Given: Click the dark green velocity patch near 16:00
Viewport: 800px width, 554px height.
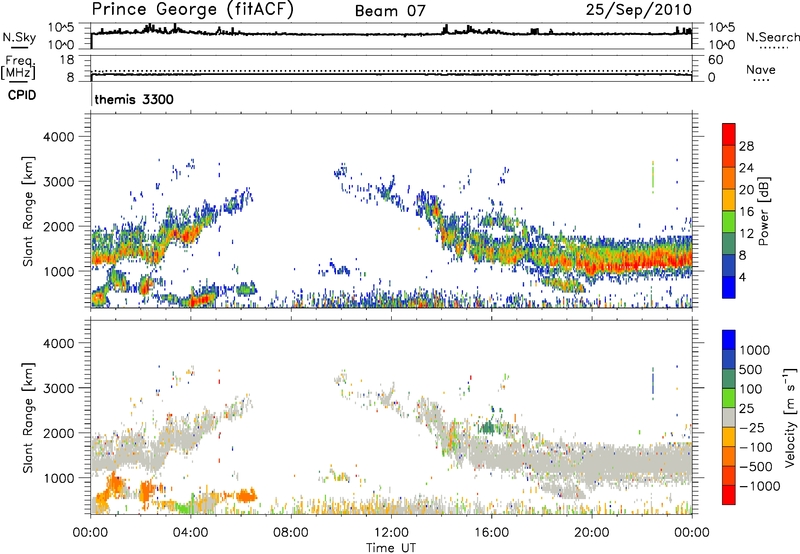Looking at the screenshot, I should tap(489, 427).
